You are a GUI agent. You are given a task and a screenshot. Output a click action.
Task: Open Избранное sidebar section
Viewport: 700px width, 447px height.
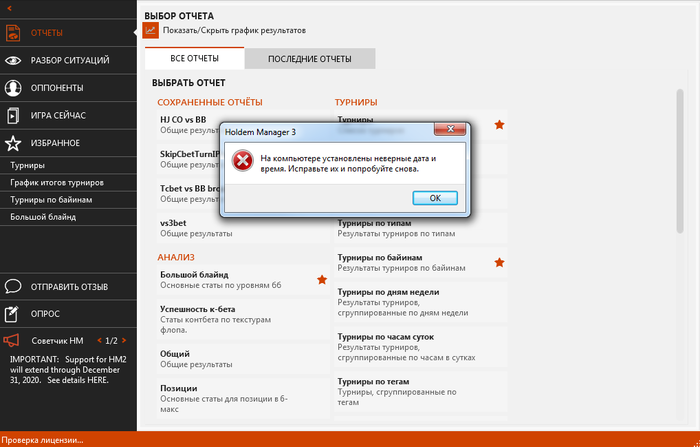tap(68, 143)
